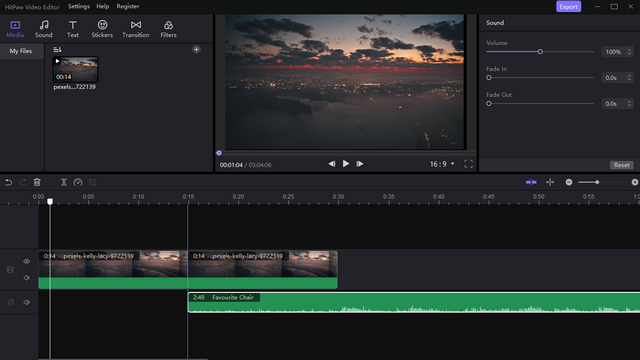Image resolution: width=640 pixels, height=360 pixels.
Task: Mute the video track audio
Action: pos(27,278)
